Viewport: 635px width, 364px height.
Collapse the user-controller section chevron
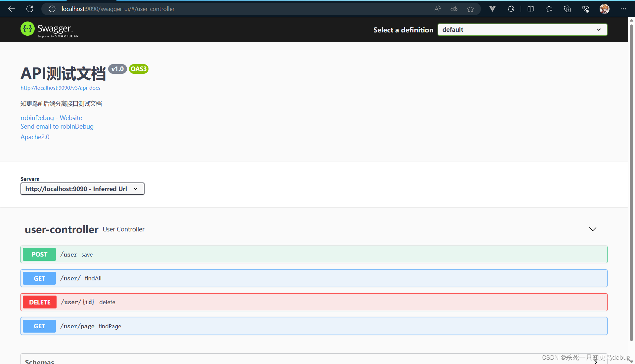pos(592,229)
